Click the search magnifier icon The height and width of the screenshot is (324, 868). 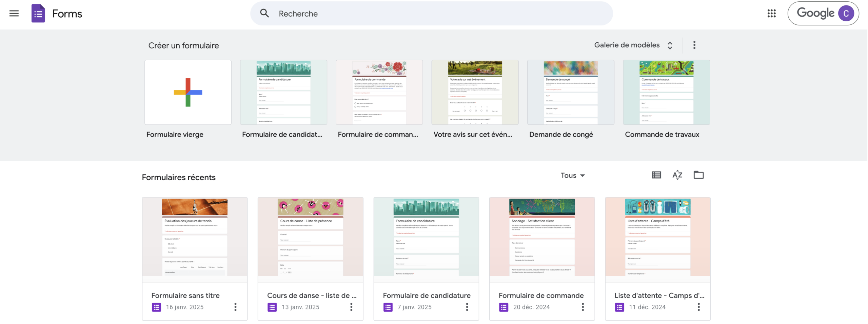(264, 14)
